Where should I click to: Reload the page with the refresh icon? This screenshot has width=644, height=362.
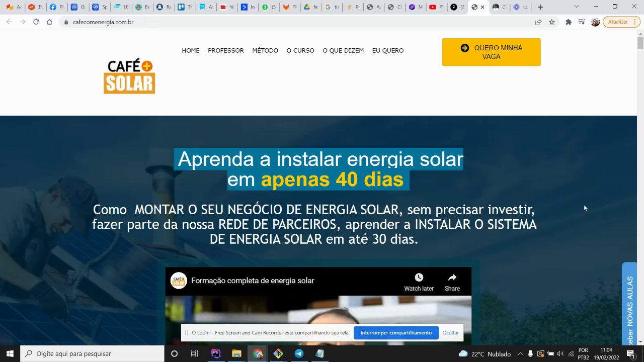(x=36, y=22)
